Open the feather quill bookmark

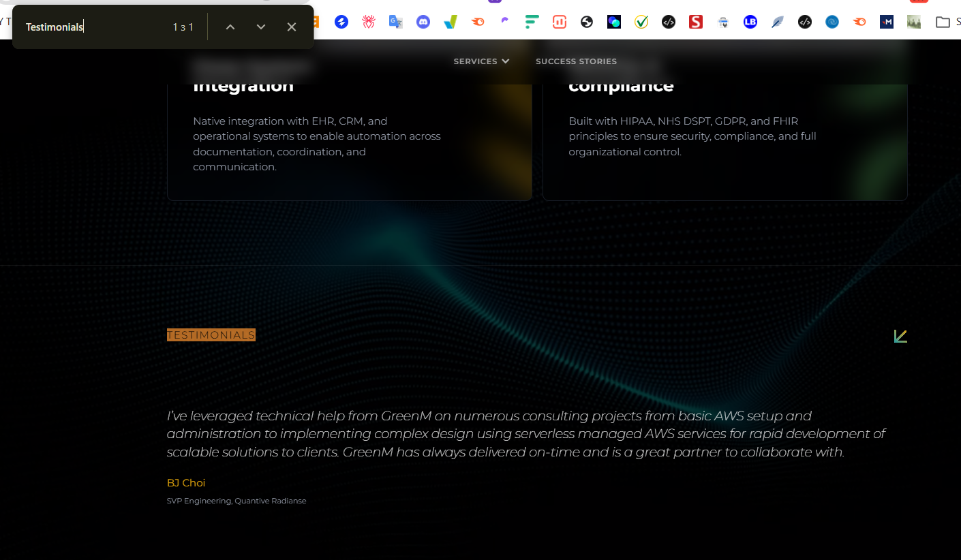pyautogui.click(x=778, y=22)
